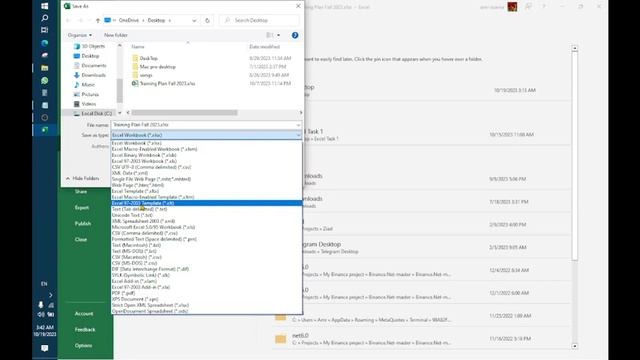Show hidden tray icons chevron
The width and height of the screenshot is (640, 360).
click(51, 295)
